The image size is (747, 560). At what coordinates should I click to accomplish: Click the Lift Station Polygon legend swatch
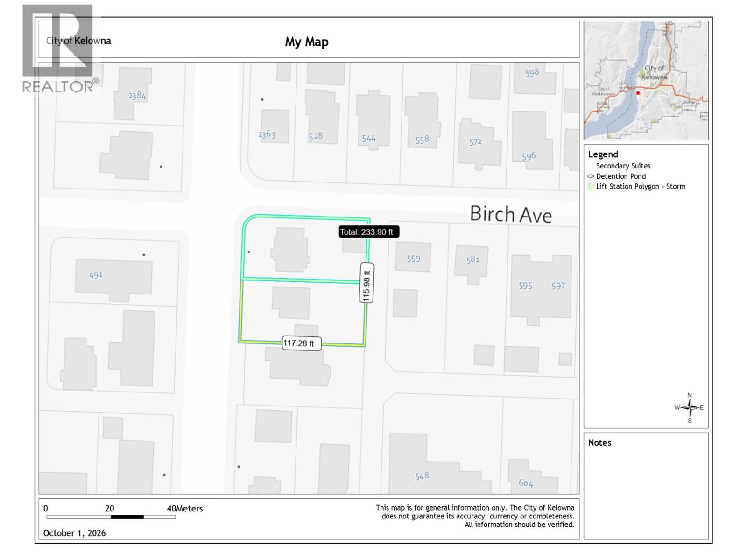point(591,187)
